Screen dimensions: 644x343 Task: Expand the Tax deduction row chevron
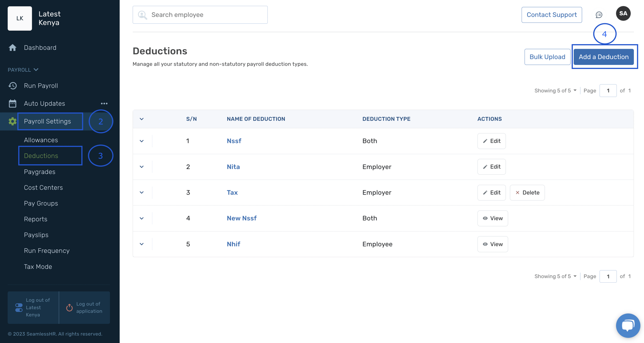[x=142, y=193]
